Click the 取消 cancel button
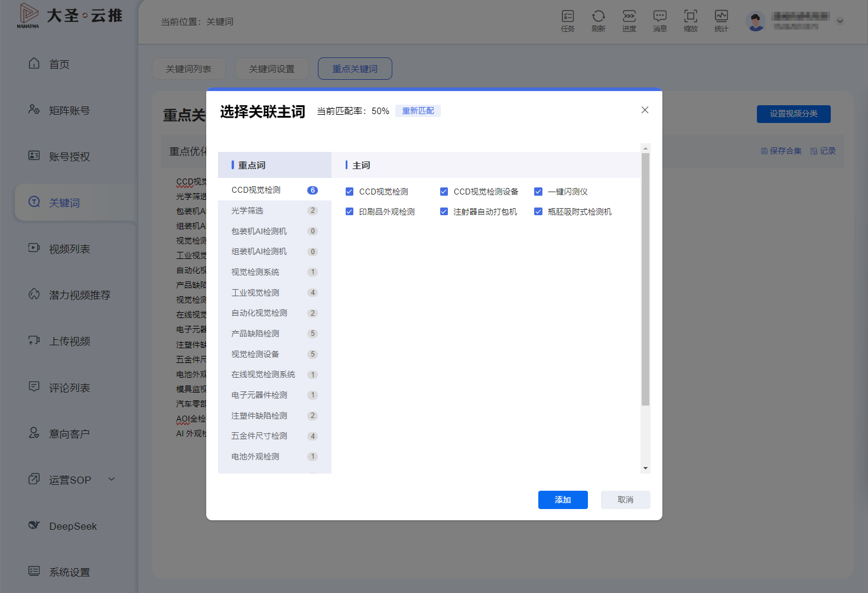The image size is (868, 593). click(x=626, y=500)
